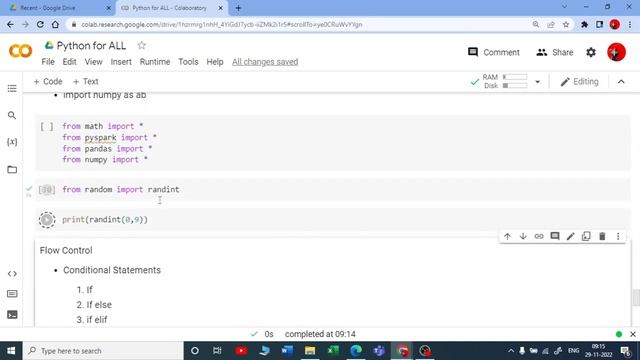Collapse the notebook header chevron
Image resolution: width=640 pixels, height=360 pixels.
coord(621,82)
